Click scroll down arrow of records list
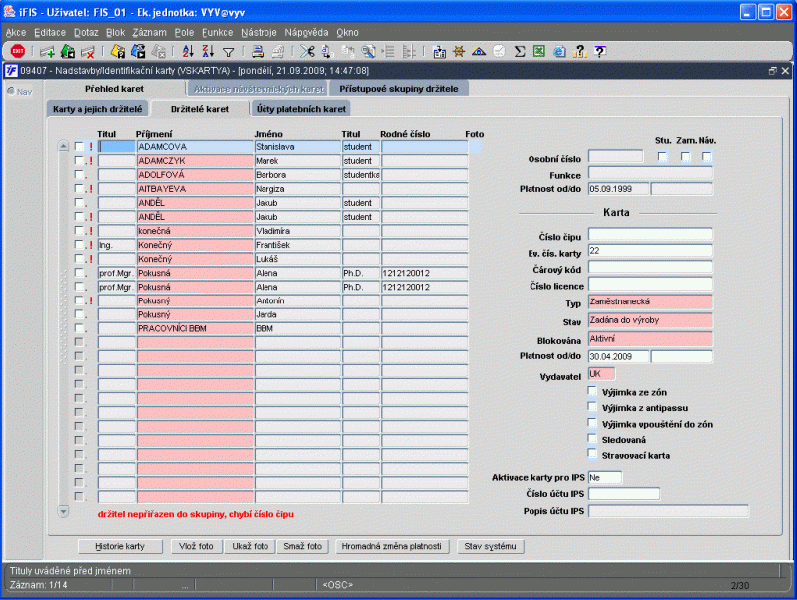The height and width of the screenshot is (600, 797). coord(64,511)
